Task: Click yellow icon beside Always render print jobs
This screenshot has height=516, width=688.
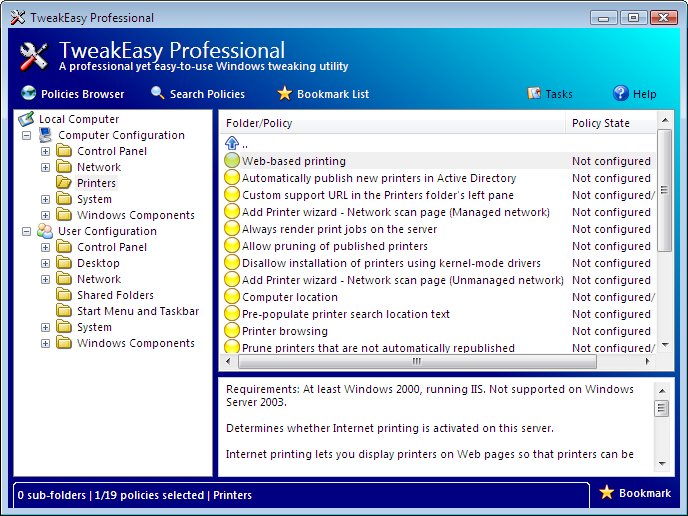Action: pyautogui.click(x=232, y=229)
